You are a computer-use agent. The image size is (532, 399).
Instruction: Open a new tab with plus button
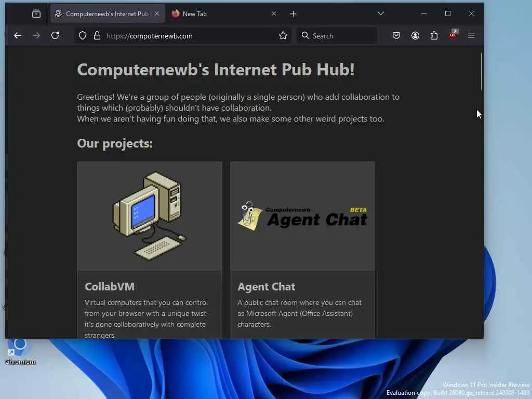294,14
